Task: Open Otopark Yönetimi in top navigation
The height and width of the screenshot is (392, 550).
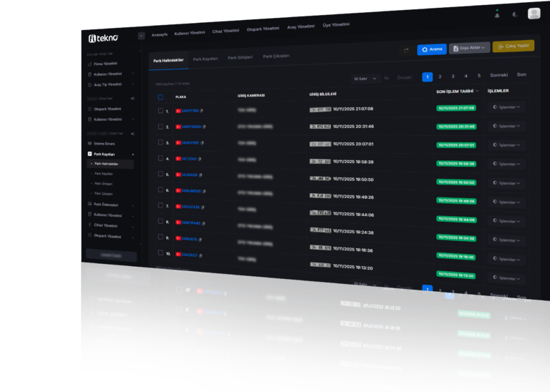Action: point(262,29)
